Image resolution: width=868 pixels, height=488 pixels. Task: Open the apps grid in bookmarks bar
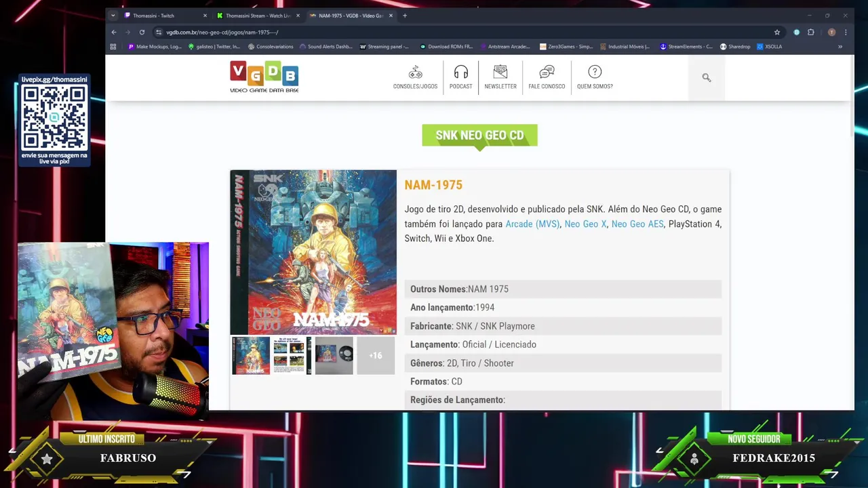click(113, 47)
